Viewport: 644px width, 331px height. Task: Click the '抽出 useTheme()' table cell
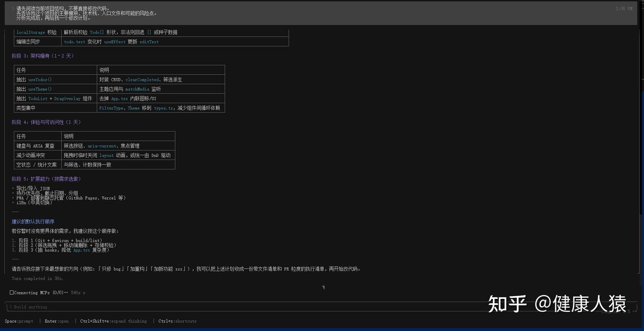click(55, 89)
